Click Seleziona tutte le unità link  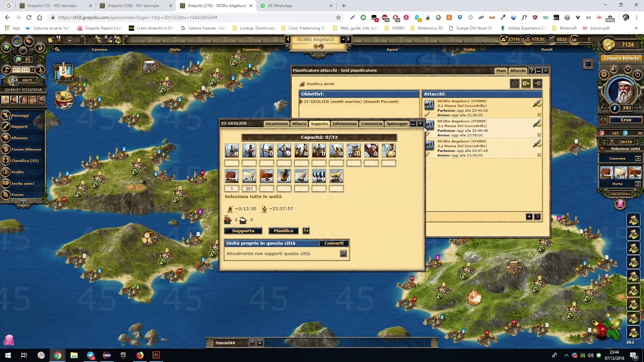pyautogui.click(x=253, y=197)
